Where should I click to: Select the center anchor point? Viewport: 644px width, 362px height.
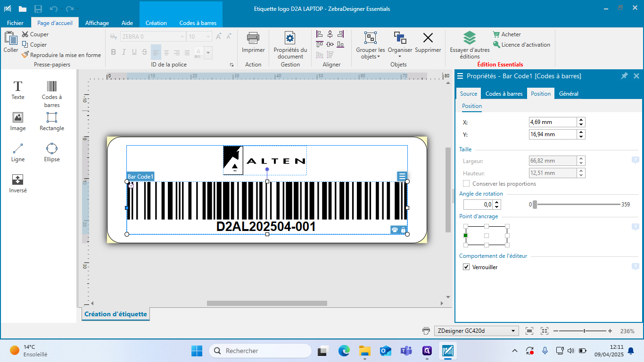(x=487, y=235)
